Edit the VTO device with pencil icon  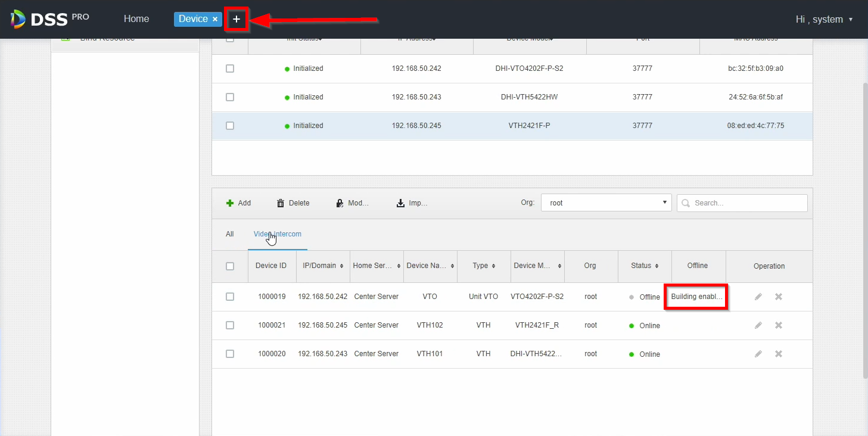pos(758,297)
